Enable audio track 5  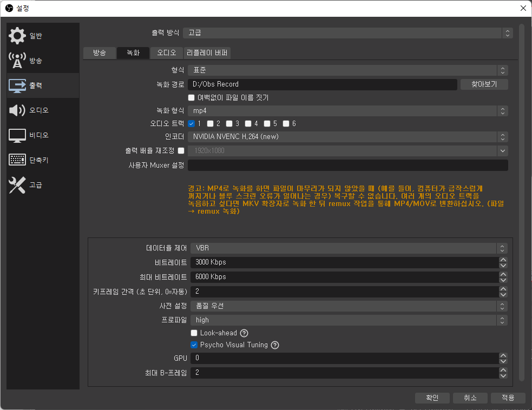point(267,123)
